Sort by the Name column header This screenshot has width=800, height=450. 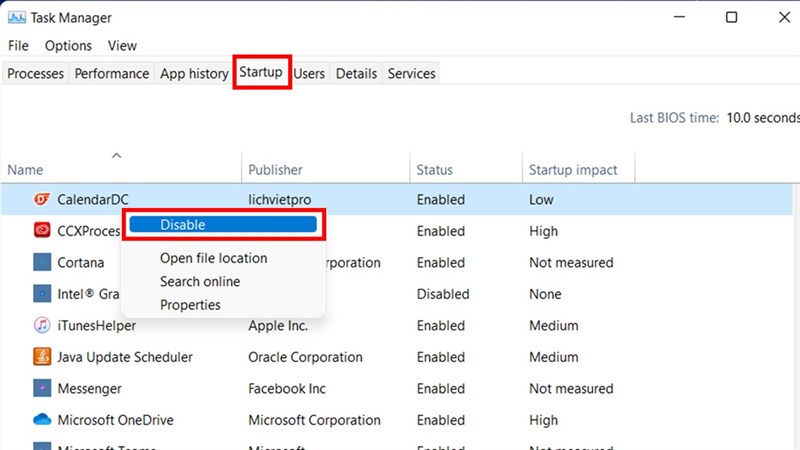[x=26, y=170]
